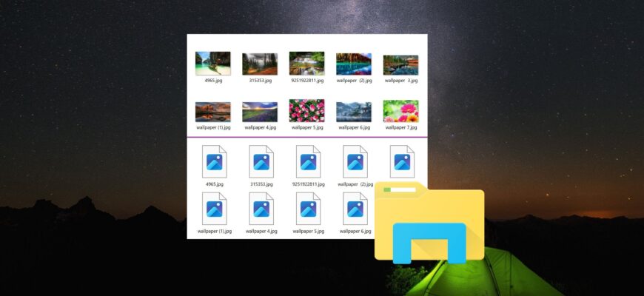Click generic image icon above lower 9251922811.jpg
The height and width of the screenshot is (296, 644).
coord(309,162)
